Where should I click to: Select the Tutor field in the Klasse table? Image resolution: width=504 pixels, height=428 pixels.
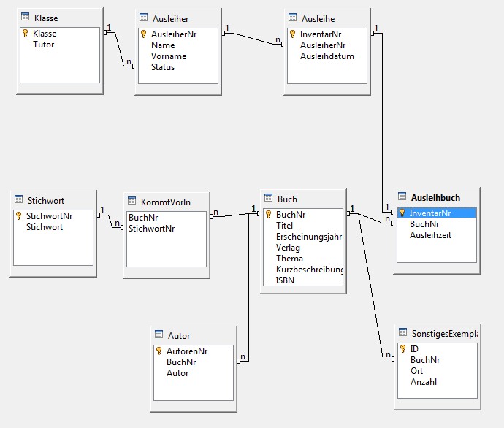43,45
